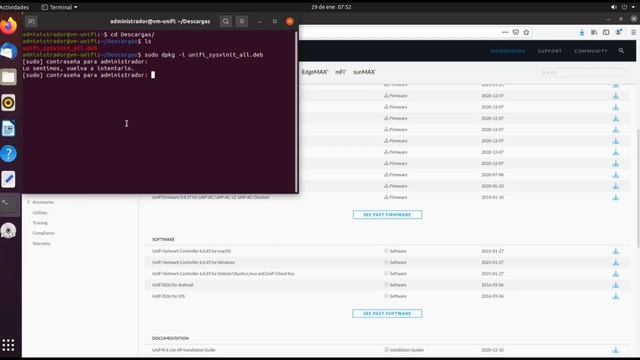Viewport: 640px width, 360px height.
Task: Open the mounted disc icon in dock
Action: click(x=9, y=231)
